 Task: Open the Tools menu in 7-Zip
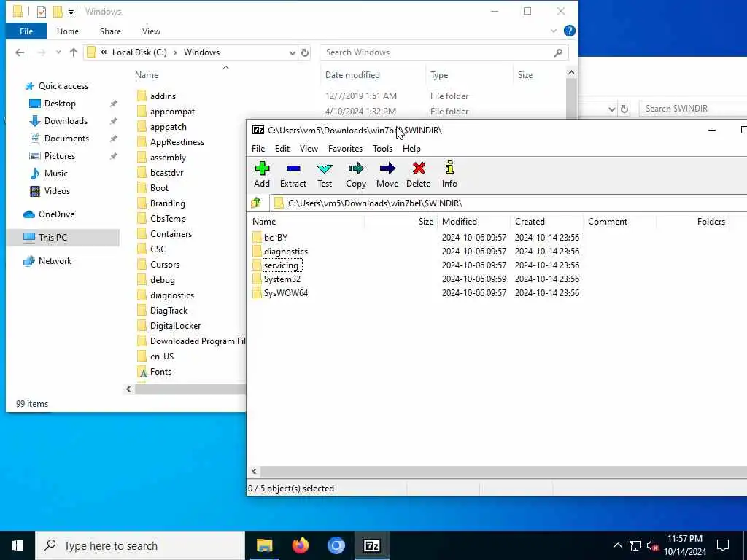click(382, 149)
